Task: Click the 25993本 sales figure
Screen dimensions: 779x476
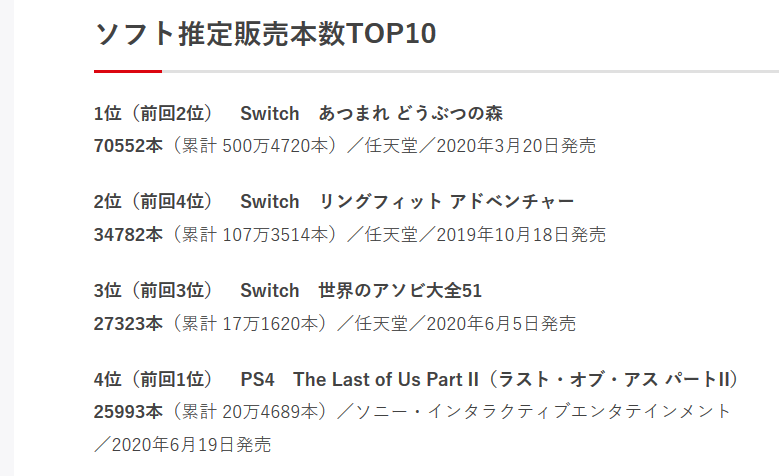Action: [x=128, y=412]
